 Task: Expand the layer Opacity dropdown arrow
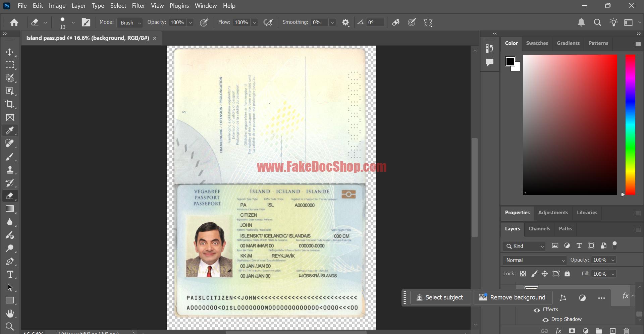tap(613, 260)
